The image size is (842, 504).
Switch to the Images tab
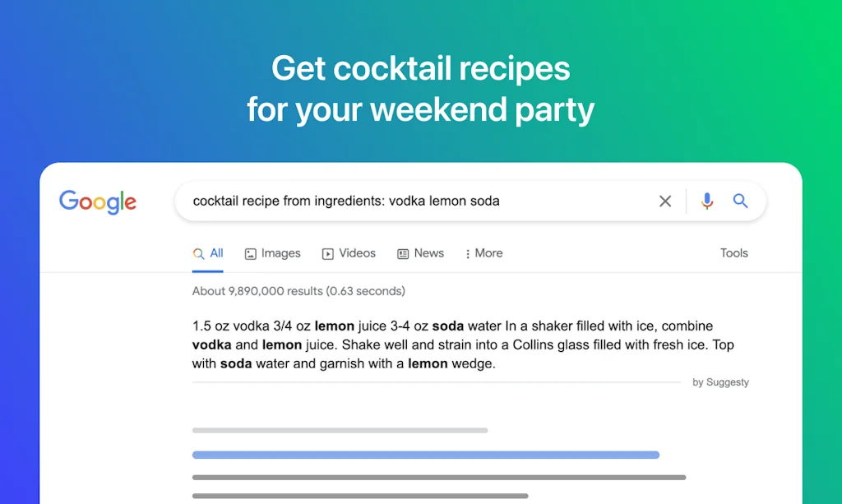coord(280,253)
